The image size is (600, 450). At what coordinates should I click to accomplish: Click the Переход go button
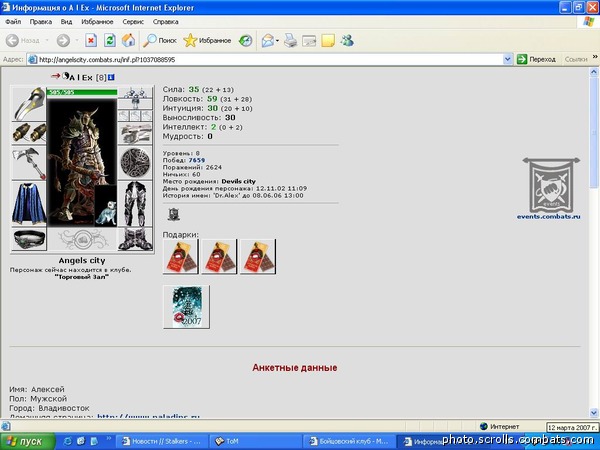(536, 59)
